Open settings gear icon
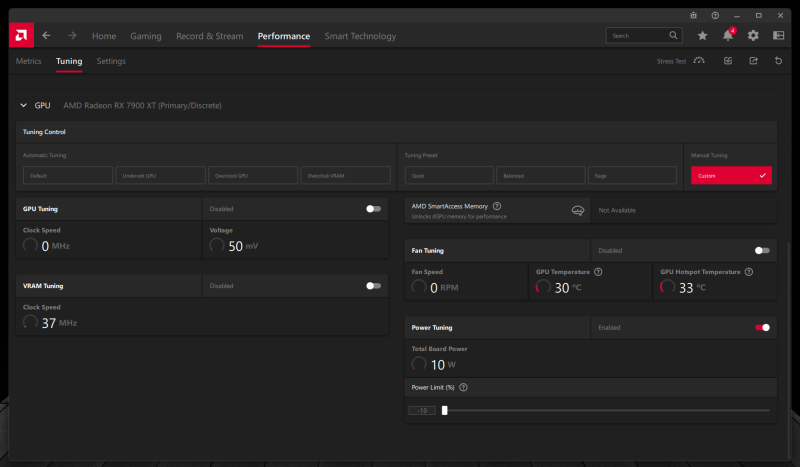The image size is (800, 467). click(753, 35)
